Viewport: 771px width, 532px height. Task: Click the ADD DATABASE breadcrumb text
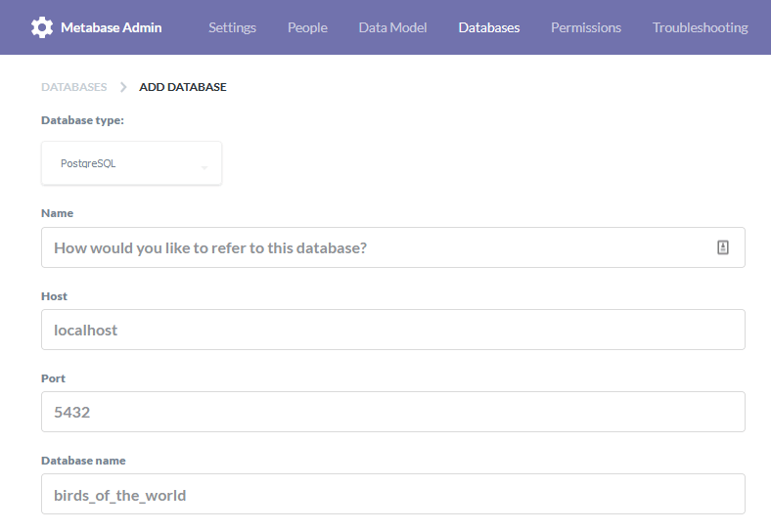coord(183,87)
